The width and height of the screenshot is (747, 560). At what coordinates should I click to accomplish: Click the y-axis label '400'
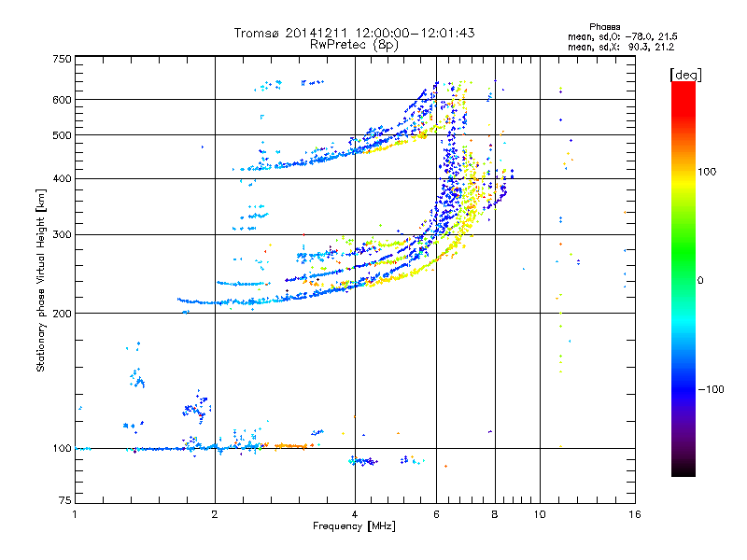coord(62,178)
